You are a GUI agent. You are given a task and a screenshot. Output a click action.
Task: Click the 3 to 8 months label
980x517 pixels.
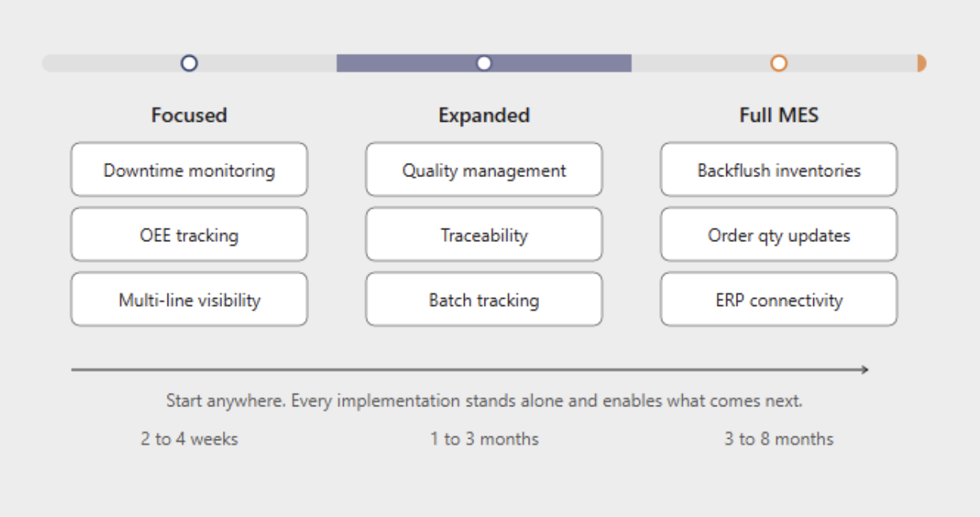[778, 439]
